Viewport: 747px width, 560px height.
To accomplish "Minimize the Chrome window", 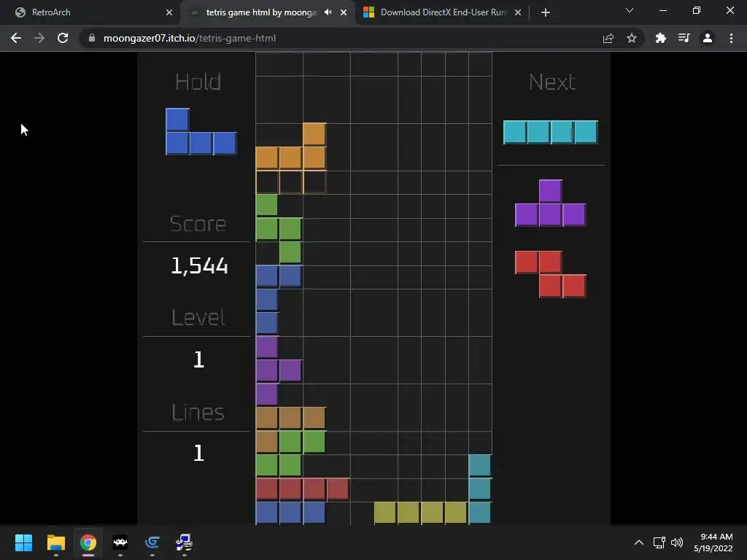I will (663, 10).
